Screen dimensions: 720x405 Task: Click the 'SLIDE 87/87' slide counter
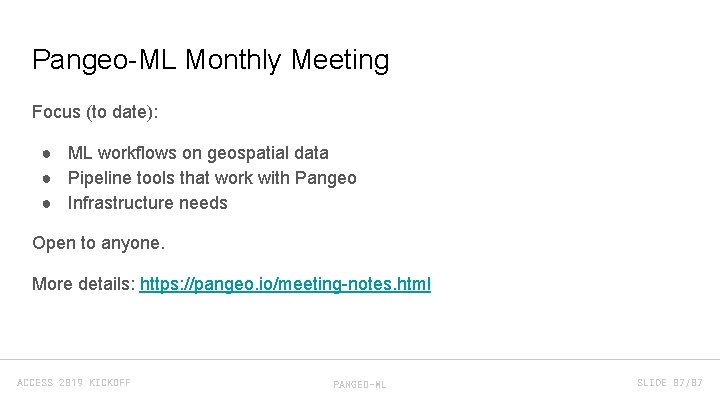(x=670, y=383)
